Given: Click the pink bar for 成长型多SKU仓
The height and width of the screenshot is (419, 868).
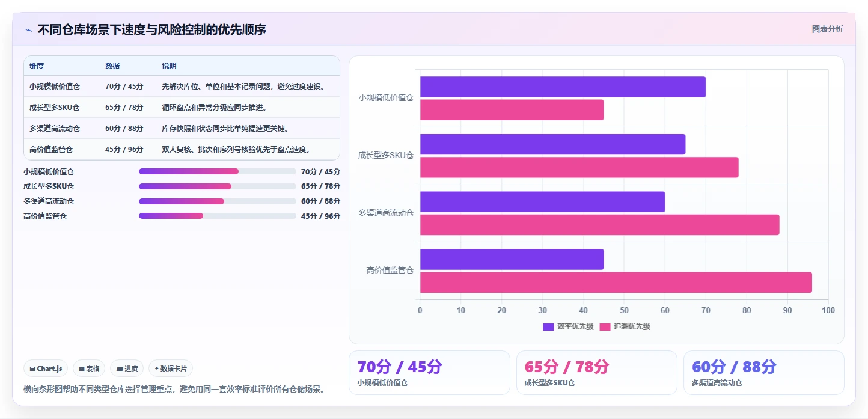Looking at the screenshot, I should coord(579,167).
